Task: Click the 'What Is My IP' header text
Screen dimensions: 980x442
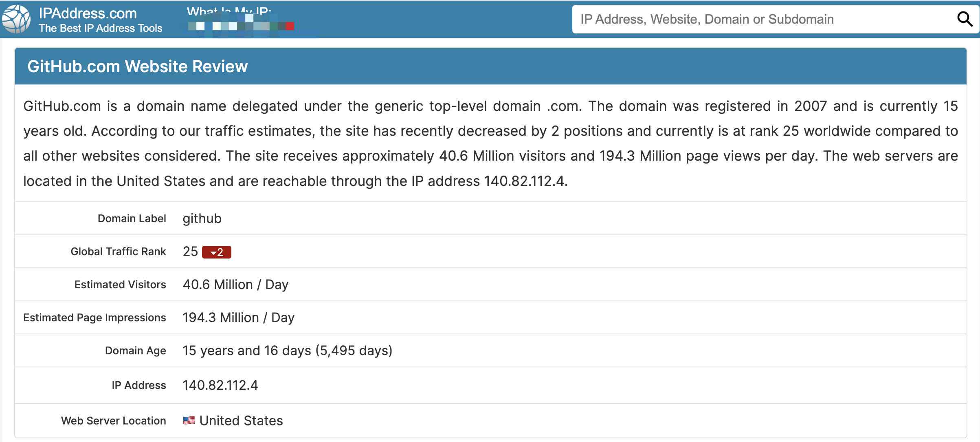Action: (x=229, y=11)
